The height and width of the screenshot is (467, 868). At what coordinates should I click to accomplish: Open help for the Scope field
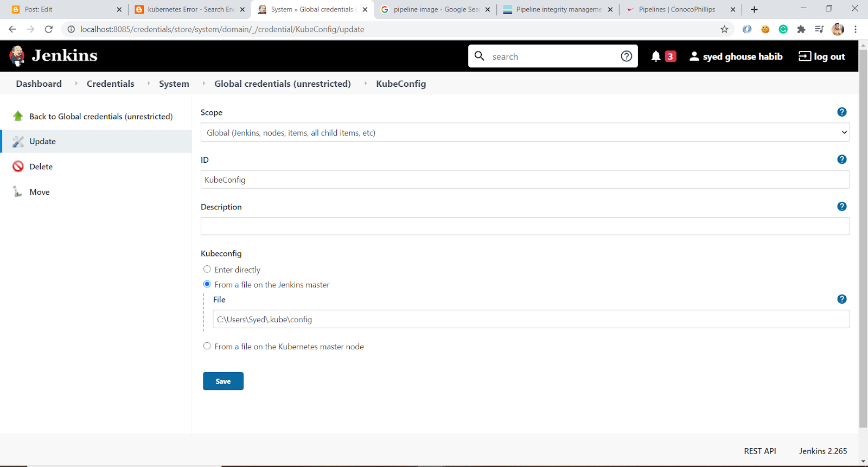[x=842, y=112]
